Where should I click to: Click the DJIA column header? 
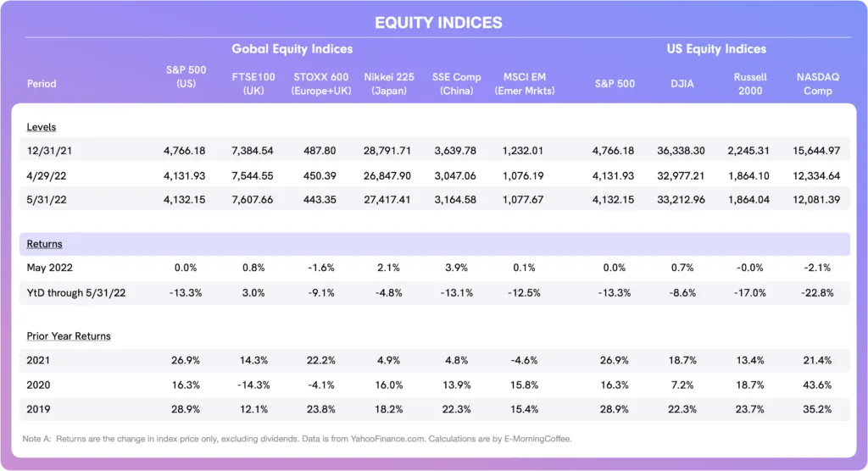[682, 84]
